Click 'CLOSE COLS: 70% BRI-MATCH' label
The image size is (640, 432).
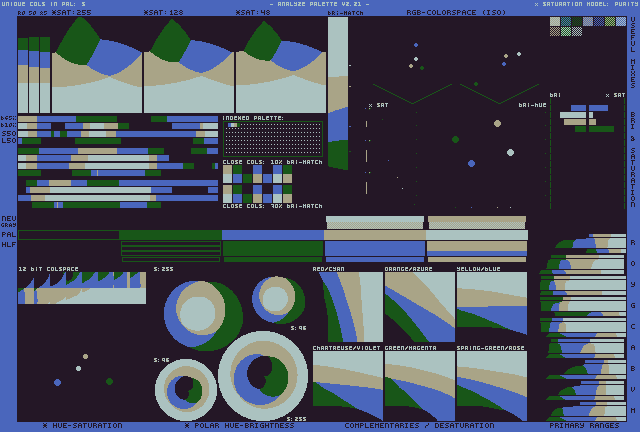point(272,206)
